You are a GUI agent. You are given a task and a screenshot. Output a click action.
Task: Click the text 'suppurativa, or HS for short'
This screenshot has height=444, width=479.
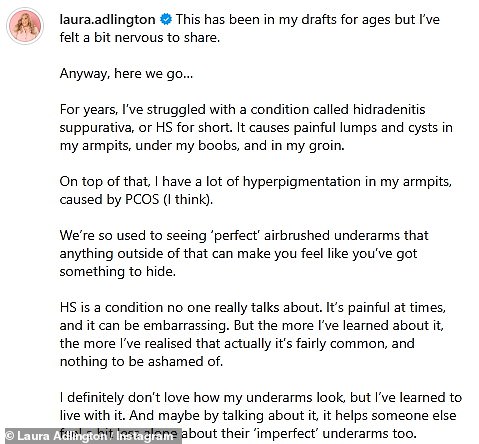pyautogui.click(x=145, y=128)
